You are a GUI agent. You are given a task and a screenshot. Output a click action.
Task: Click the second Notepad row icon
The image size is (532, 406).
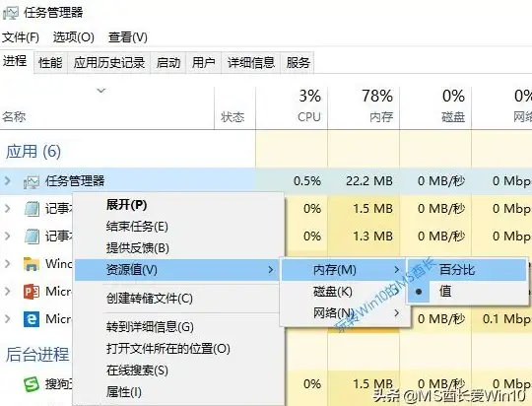click(x=32, y=236)
